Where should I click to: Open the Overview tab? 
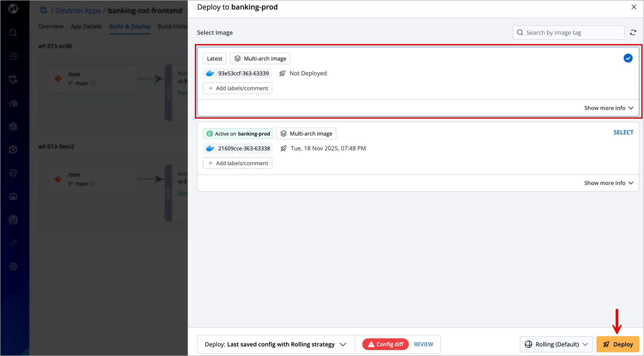coord(51,27)
